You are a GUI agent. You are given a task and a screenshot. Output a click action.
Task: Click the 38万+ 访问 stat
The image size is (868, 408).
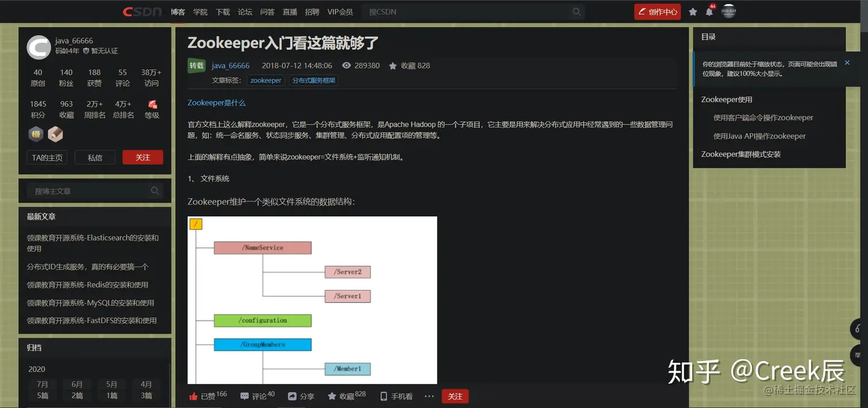(152, 77)
